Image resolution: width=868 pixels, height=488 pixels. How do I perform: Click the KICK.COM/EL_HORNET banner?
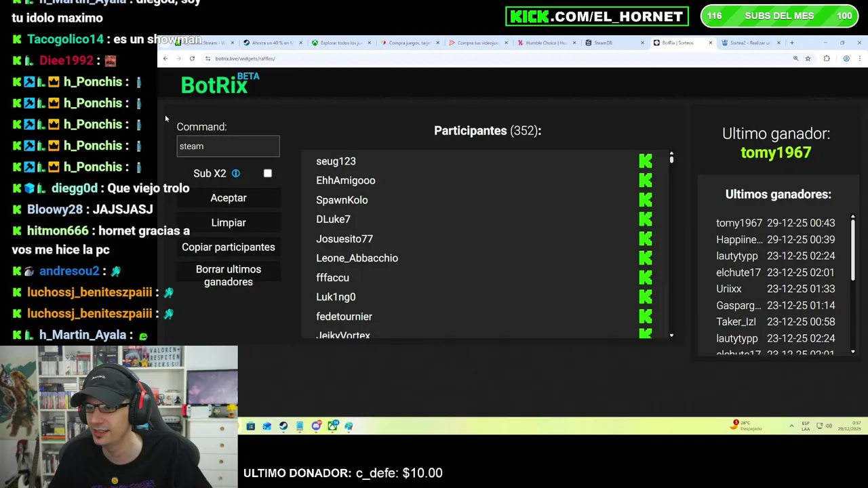pyautogui.click(x=597, y=16)
